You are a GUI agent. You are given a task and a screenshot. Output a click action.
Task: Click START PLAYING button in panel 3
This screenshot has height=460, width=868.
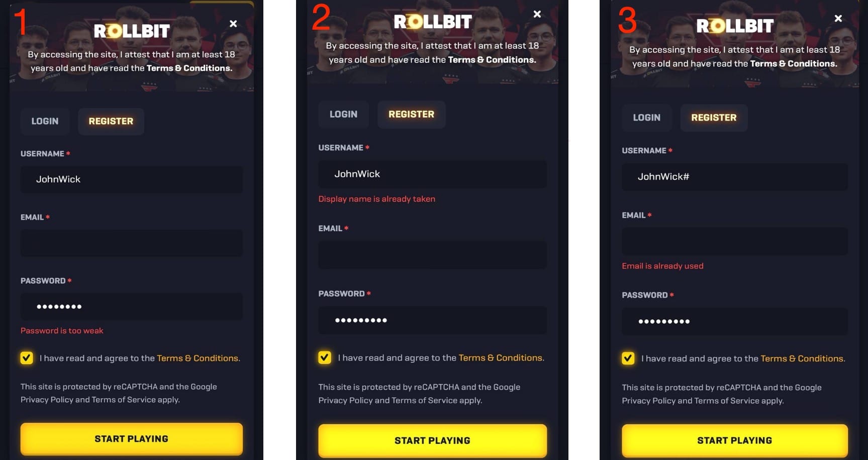pyautogui.click(x=735, y=440)
